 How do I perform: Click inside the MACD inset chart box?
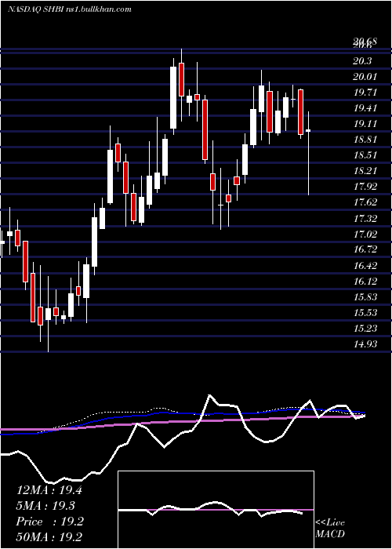(x=216, y=510)
